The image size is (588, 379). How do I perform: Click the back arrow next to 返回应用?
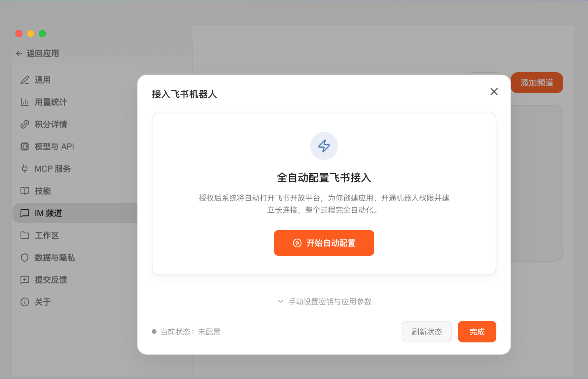(19, 54)
